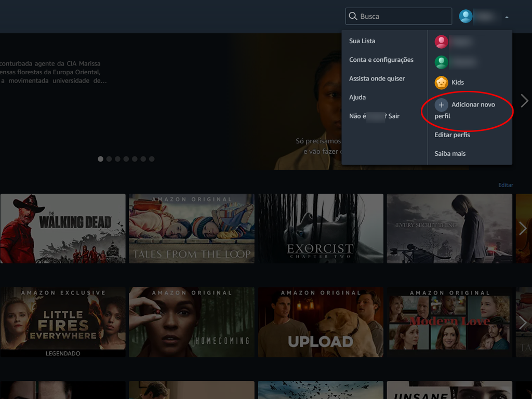Click the Kids profile label

click(458, 83)
